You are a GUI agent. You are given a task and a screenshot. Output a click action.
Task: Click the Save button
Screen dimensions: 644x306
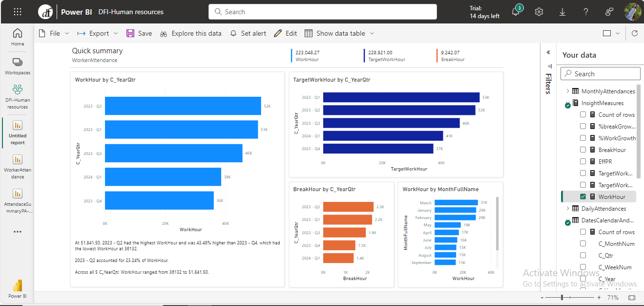pyautogui.click(x=139, y=33)
